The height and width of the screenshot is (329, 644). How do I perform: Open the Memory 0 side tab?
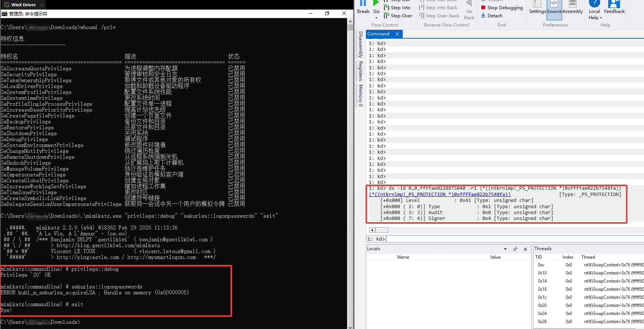click(361, 95)
